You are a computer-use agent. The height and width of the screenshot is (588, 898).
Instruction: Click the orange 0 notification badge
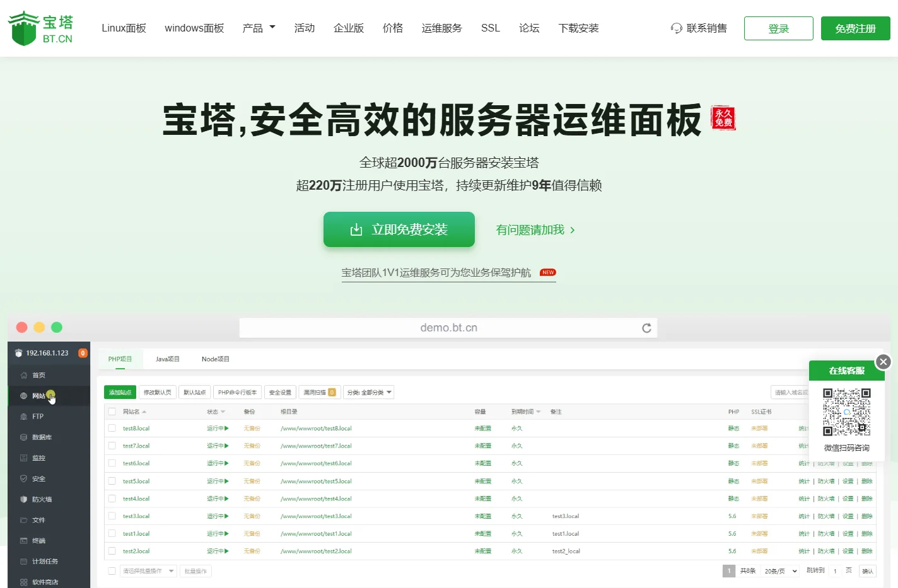[83, 353]
